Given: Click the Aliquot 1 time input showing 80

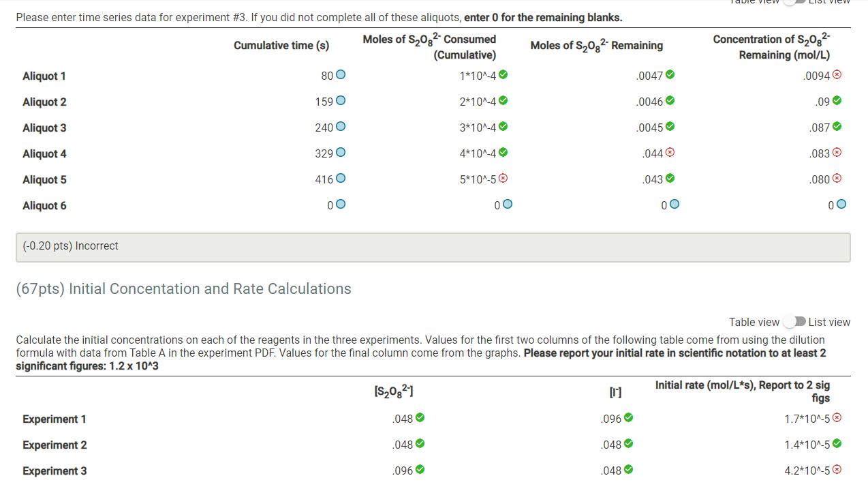Looking at the screenshot, I should (x=326, y=75).
